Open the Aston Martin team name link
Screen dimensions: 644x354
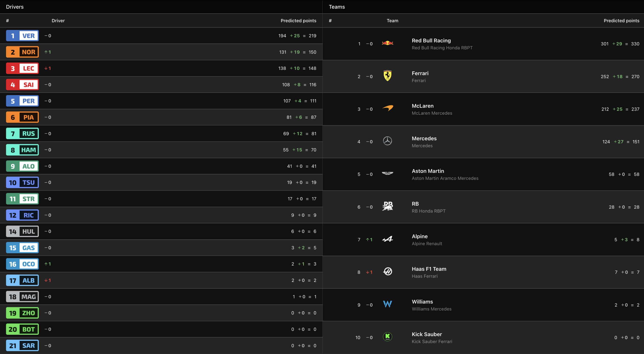tap(428, 171)
